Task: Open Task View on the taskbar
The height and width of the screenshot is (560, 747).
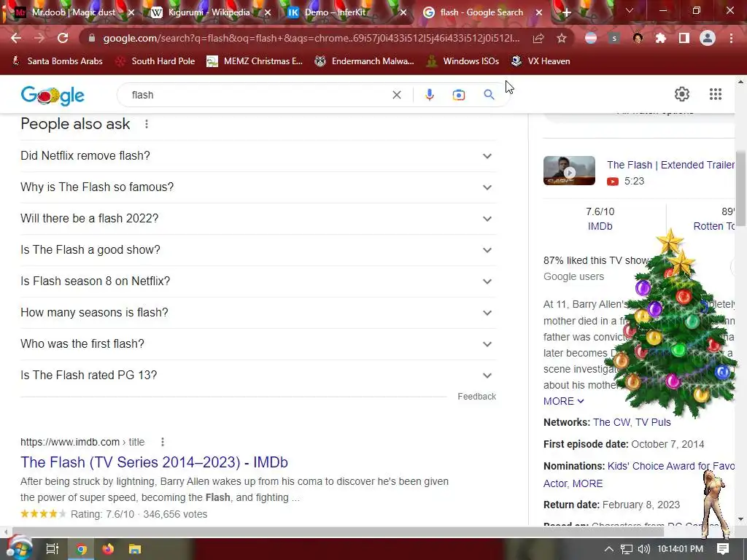Action: 52,549
